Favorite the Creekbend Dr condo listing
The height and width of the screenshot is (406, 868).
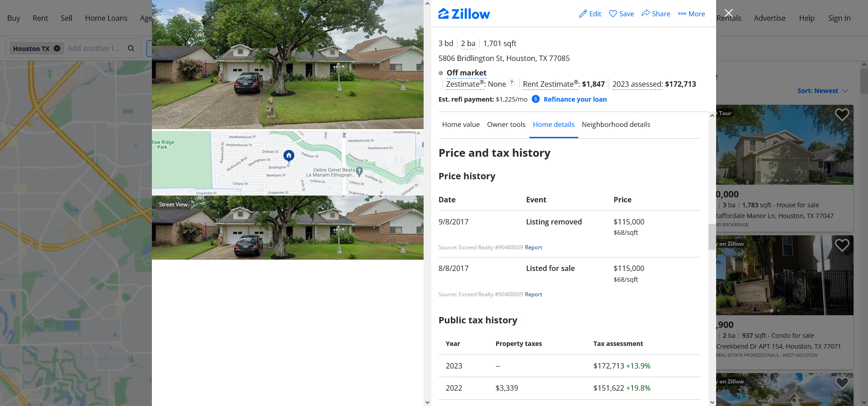[x=842, y=245]
